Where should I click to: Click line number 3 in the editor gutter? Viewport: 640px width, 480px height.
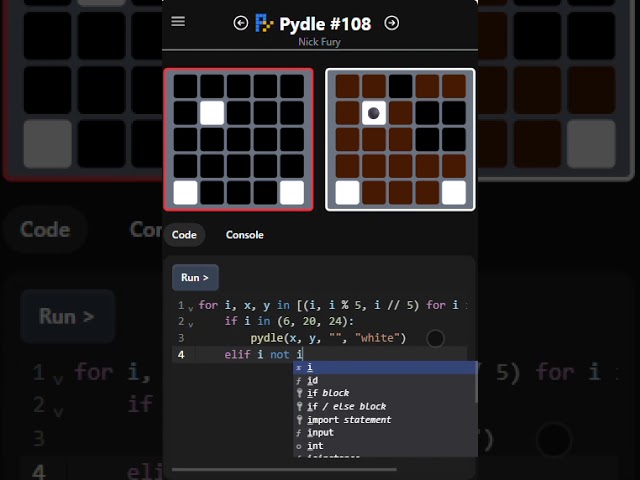[x=181, y=338]
